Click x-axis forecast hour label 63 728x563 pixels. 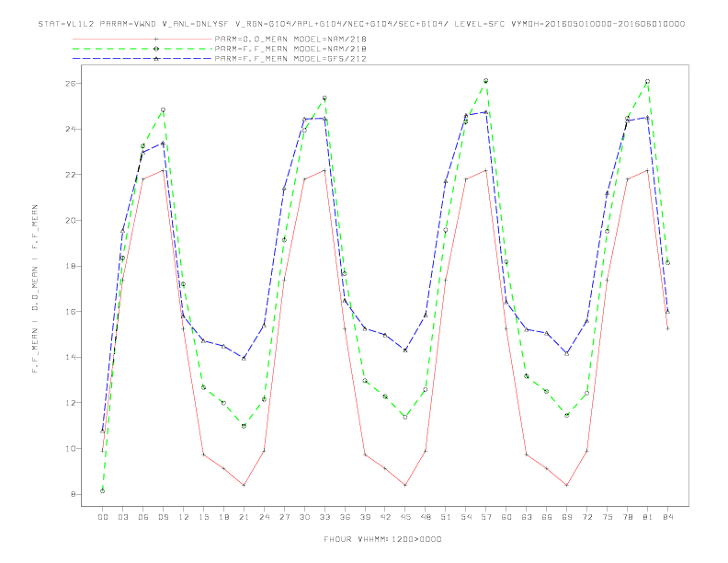pos(527,517)
